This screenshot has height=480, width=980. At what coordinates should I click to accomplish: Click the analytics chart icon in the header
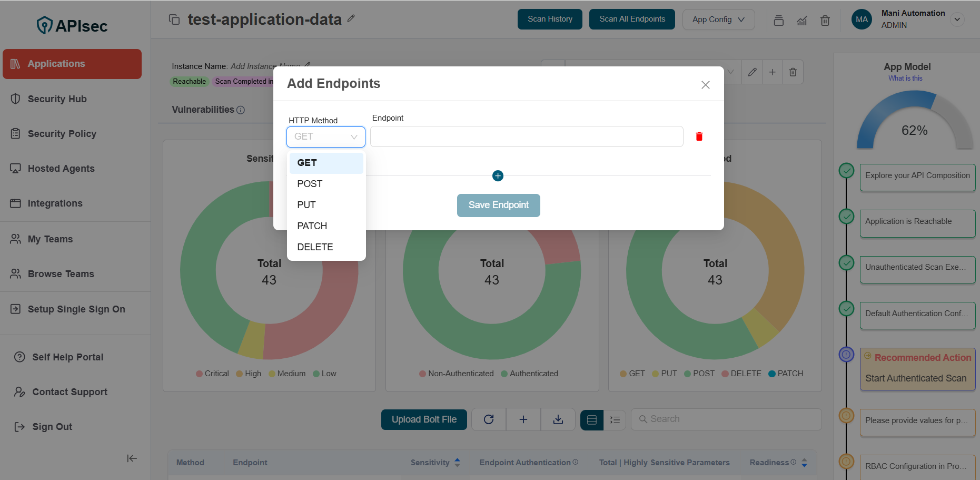point(802,20)
